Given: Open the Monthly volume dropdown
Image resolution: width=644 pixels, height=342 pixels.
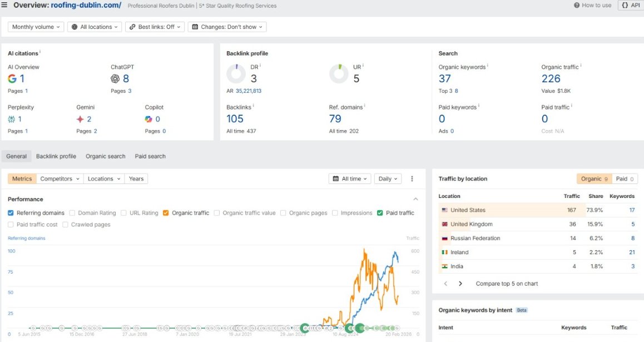Looking at the screenshot, I should [x=36, y=27].
